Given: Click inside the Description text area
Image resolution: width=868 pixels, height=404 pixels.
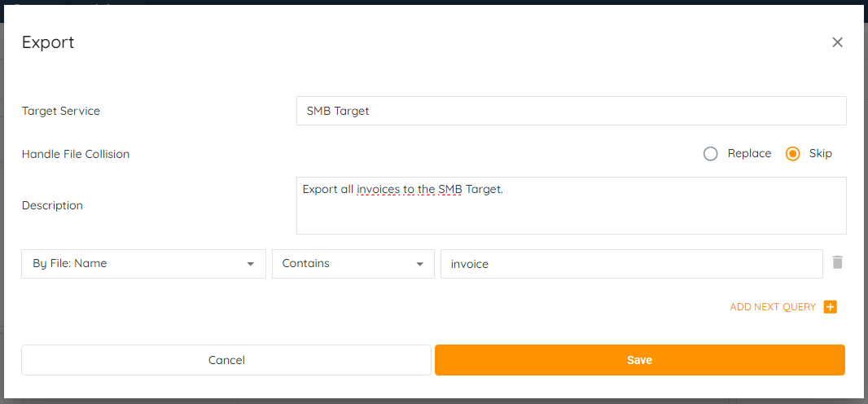Looking at the screenshot, I should (x=571, y=212).
